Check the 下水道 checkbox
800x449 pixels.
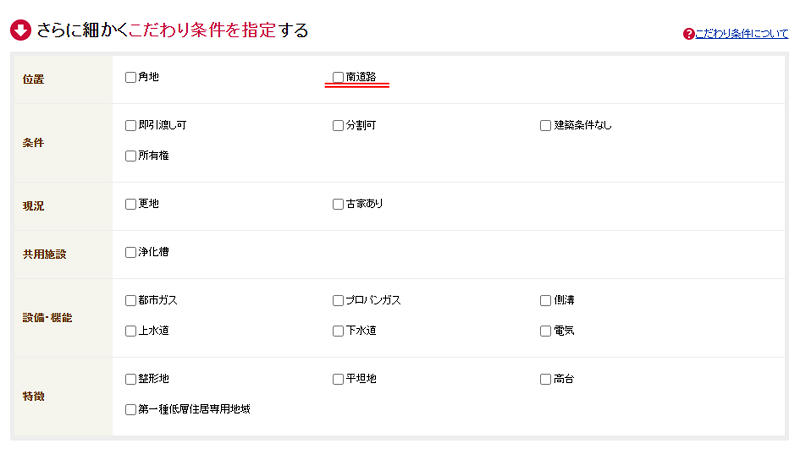[338, 330]
